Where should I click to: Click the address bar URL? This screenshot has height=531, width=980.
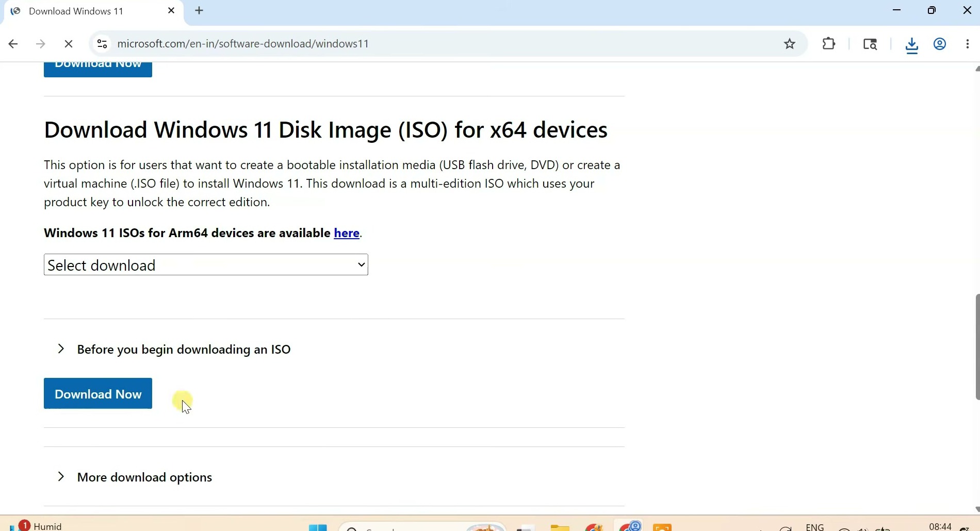pos(243,44)
